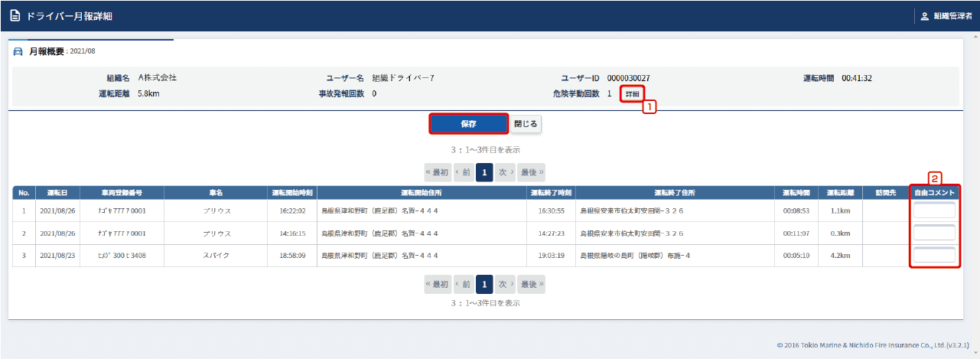Click 前 in the top pagination

[x=463, y=172]
